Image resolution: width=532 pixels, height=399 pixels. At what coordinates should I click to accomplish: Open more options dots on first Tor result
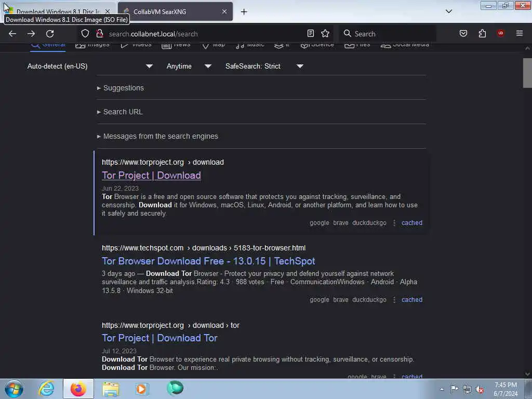[394, 223]
